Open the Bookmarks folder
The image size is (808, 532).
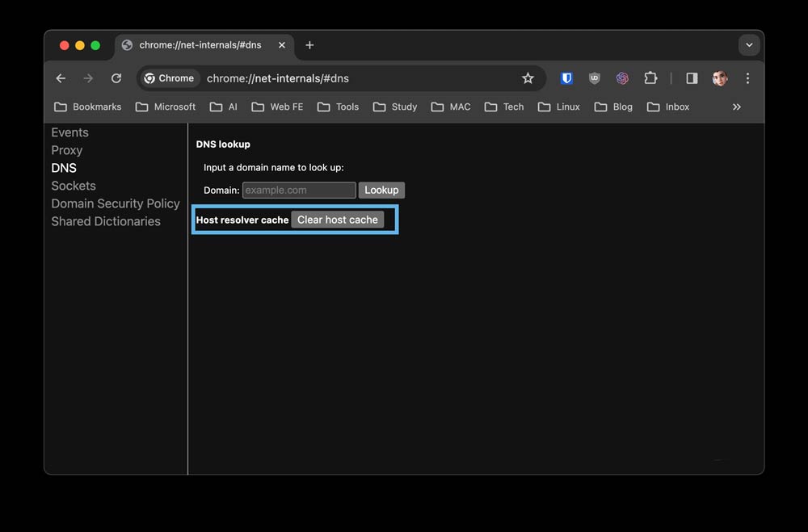88,107
